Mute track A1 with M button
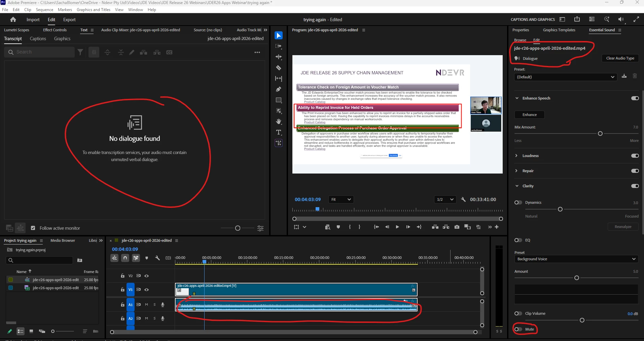644x341 pixels. [147, 305]
